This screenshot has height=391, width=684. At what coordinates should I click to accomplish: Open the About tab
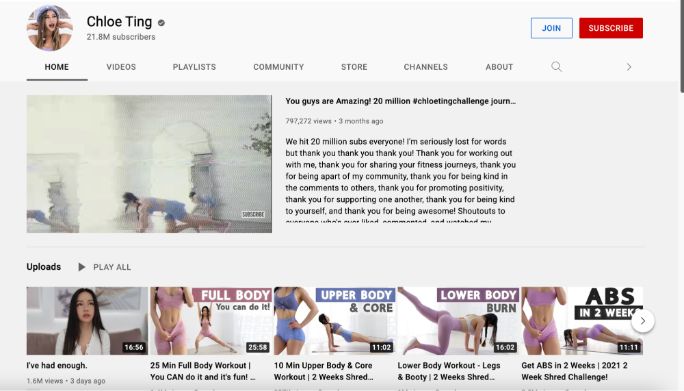click(x=499, y=67)
